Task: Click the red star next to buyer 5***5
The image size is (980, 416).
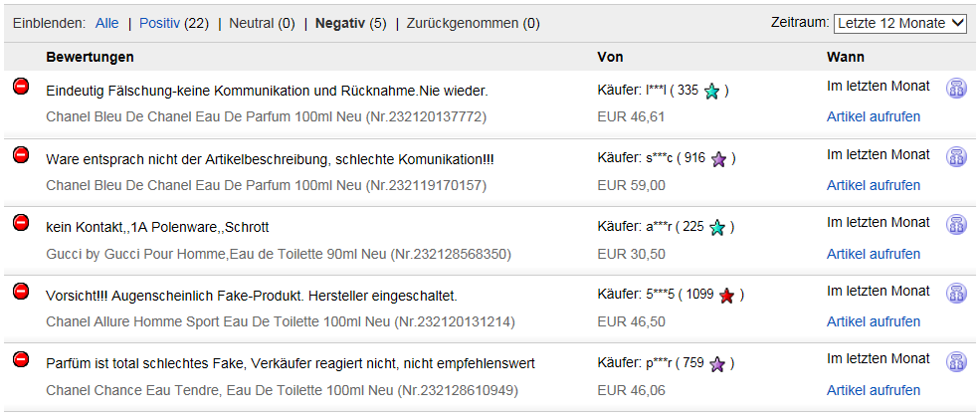Action: (x=726, y=296)
